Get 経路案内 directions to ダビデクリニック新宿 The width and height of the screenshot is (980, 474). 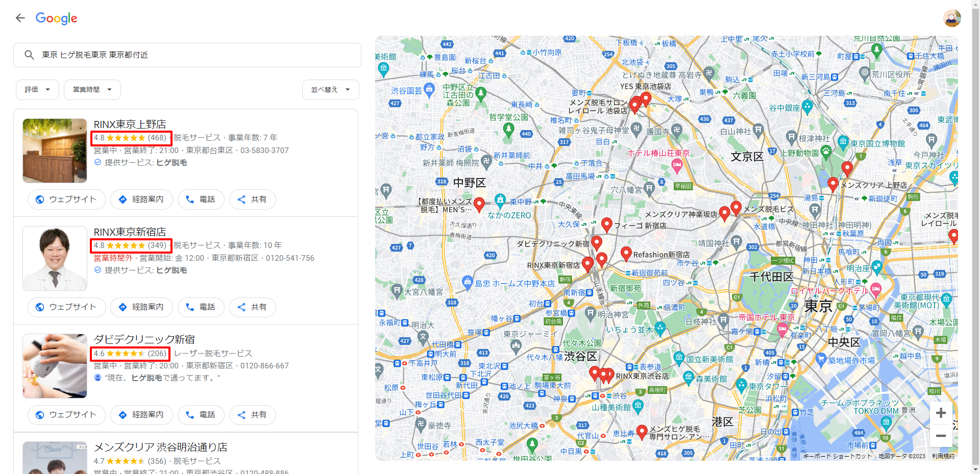[142, 415]
